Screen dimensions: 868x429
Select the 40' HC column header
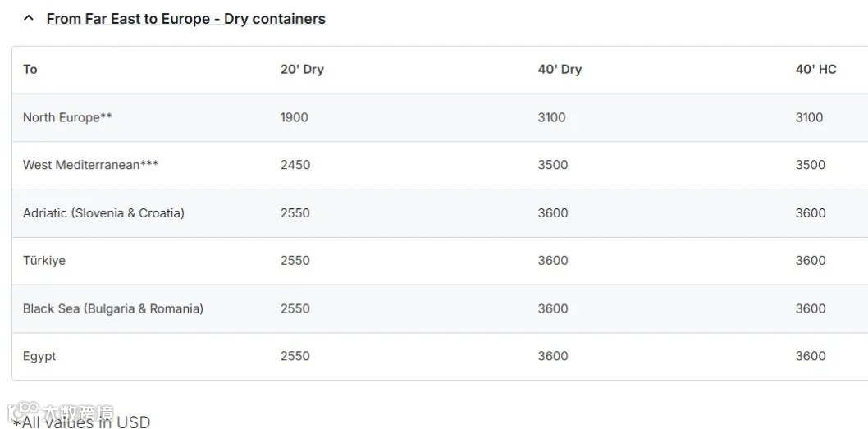[x=815, y=69]
